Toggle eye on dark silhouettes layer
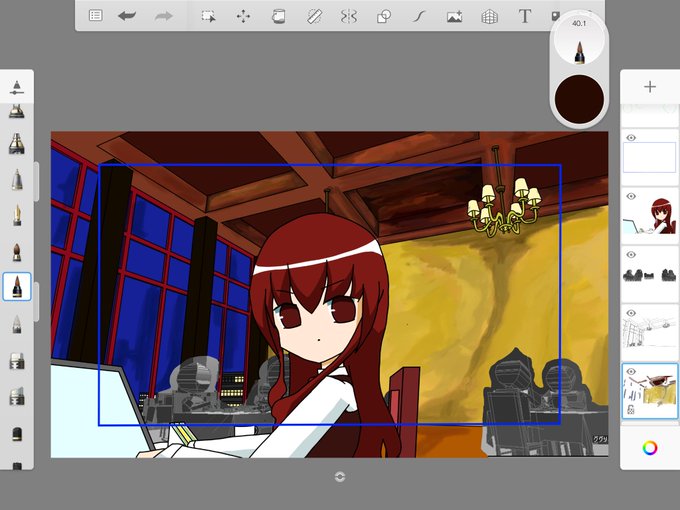 tap(631, 255)
